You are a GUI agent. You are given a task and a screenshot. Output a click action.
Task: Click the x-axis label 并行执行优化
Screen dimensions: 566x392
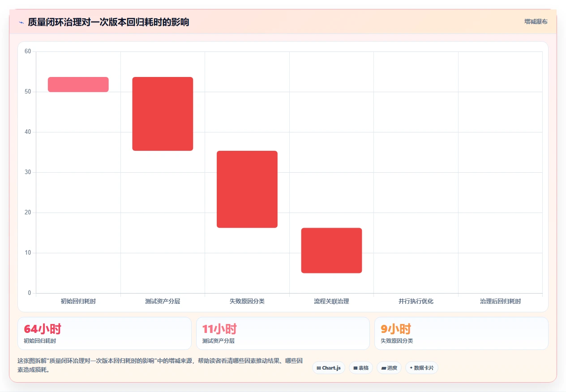[x=416, y=302]
